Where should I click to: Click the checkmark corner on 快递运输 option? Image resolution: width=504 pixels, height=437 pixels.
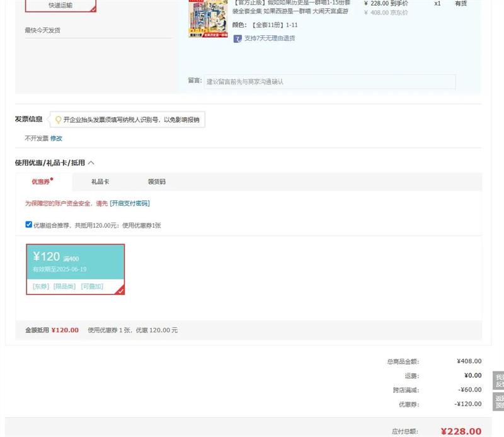point(93,9)
